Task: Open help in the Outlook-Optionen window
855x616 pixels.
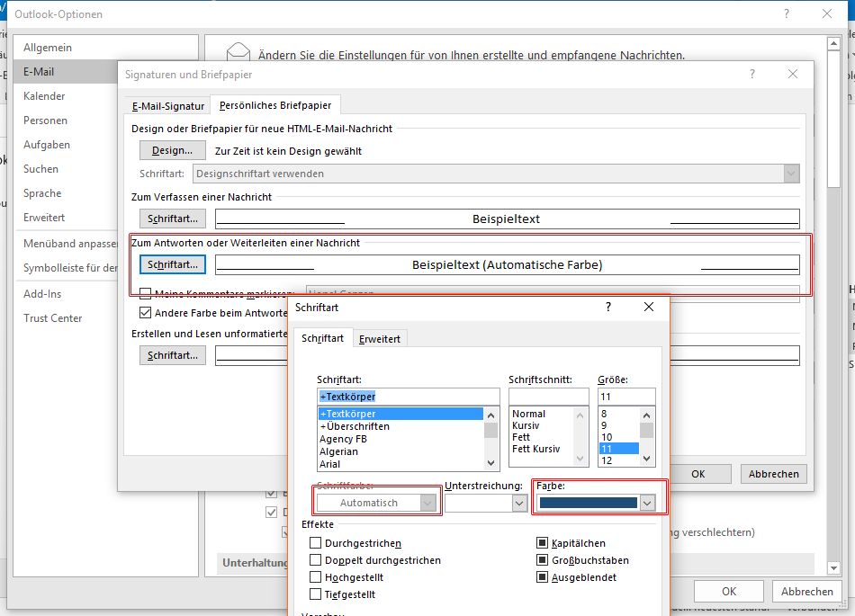Action: coord(786,14)
